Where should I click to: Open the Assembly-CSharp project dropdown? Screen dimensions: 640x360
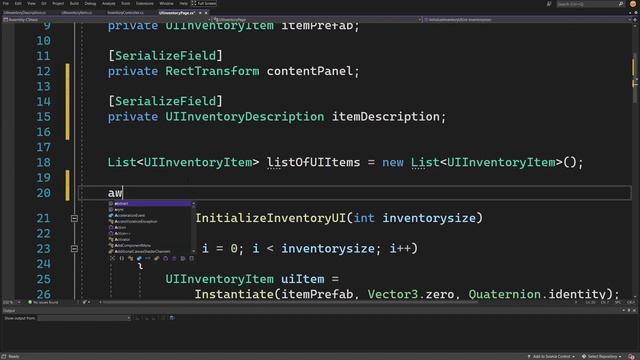pyautogui.click(x=108, y=19)
